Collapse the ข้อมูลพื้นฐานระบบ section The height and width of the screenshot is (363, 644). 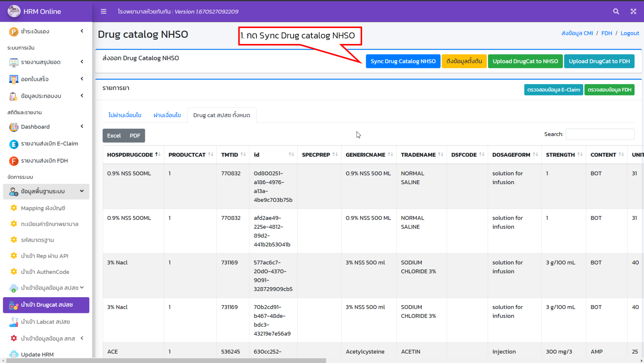(x=81, y=191)
